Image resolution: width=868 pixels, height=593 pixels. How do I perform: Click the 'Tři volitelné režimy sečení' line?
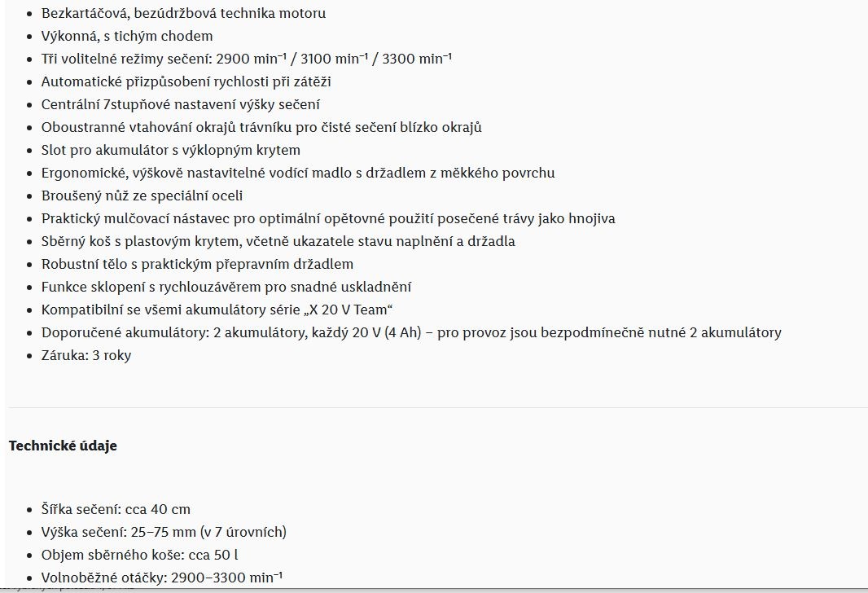point(247,59)
